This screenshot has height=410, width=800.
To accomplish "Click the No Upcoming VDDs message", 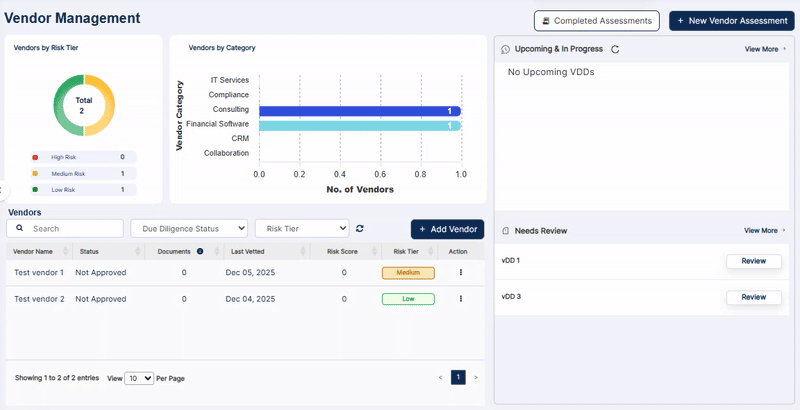I will [551, 72].
